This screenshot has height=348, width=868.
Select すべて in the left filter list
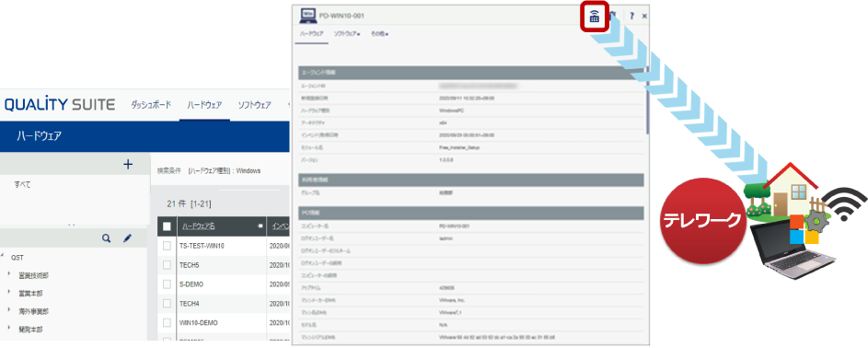tap(23, 185)
